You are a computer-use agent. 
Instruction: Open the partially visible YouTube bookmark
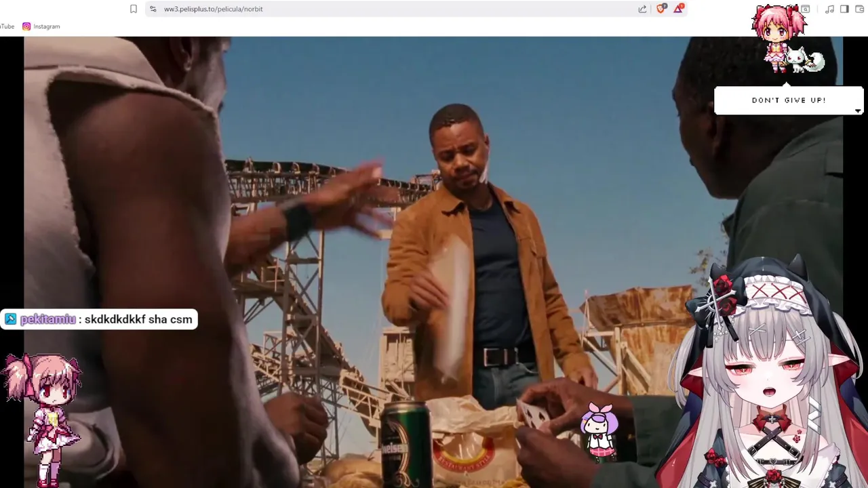pos(7,26)
